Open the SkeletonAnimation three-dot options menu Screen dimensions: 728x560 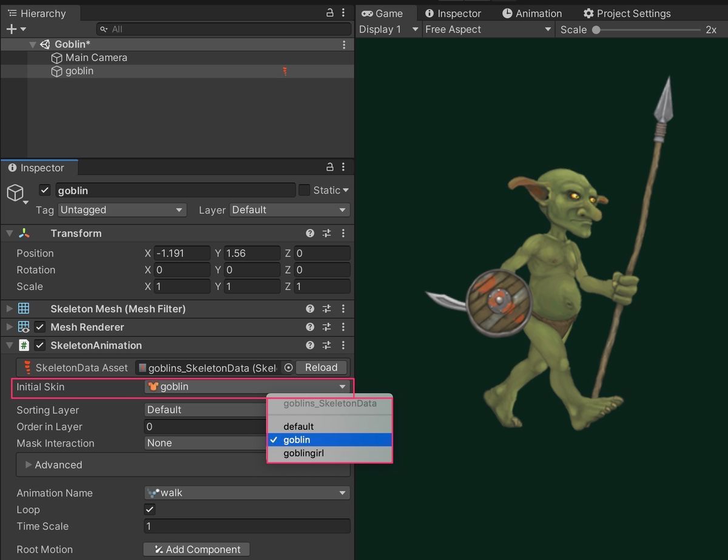tap(343, 345)
